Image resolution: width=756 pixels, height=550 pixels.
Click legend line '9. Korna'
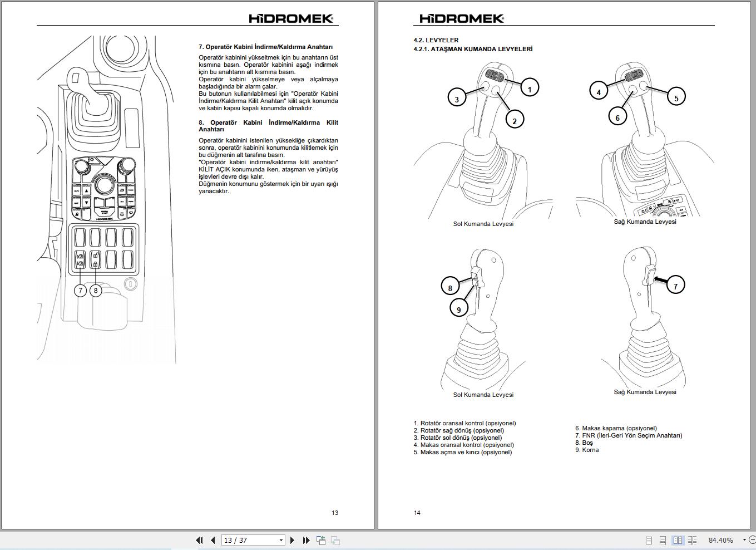click(587, 450)
